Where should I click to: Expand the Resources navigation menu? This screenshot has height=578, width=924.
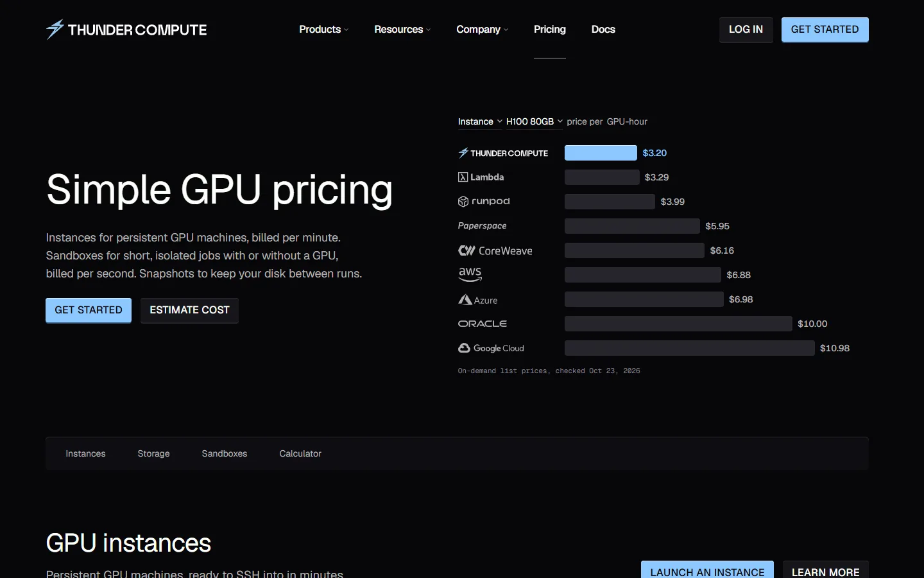402,30
